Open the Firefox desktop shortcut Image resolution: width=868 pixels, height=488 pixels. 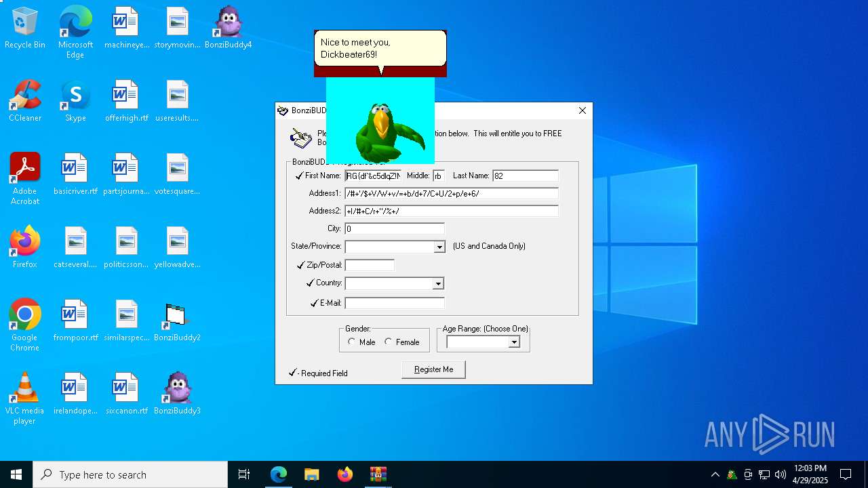click(x=25, y=247)
